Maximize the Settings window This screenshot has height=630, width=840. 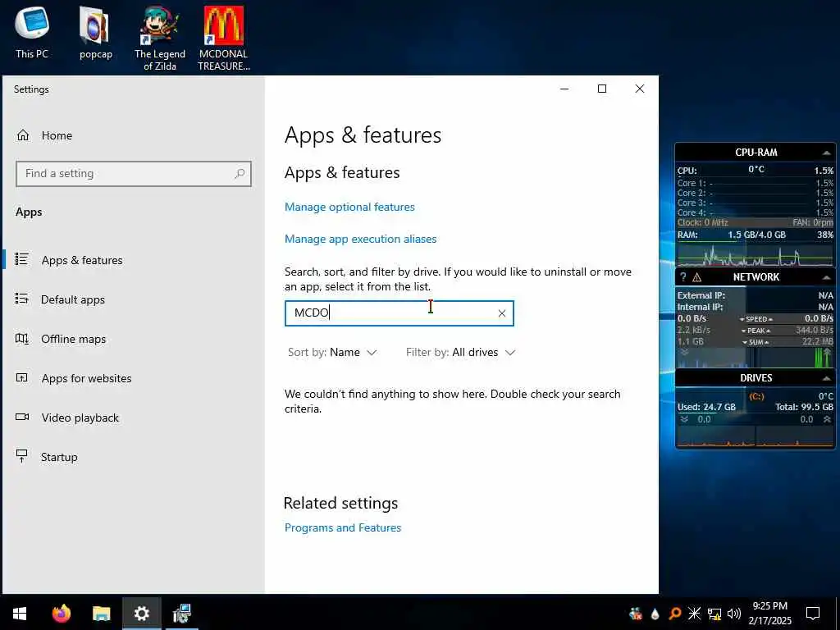(602, 89)
